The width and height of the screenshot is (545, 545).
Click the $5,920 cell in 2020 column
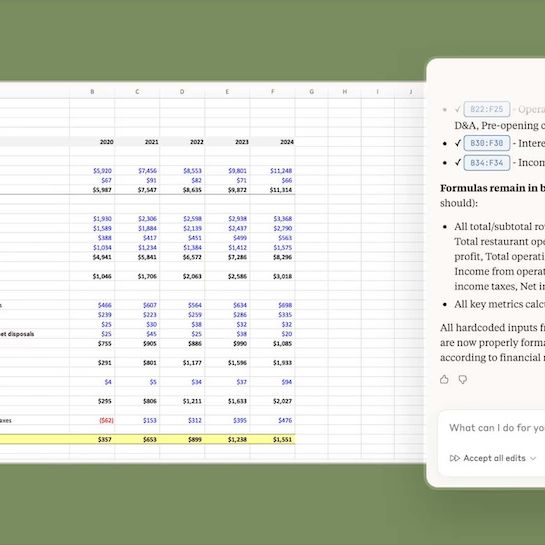pyautogui.click(x=92, y=171)
